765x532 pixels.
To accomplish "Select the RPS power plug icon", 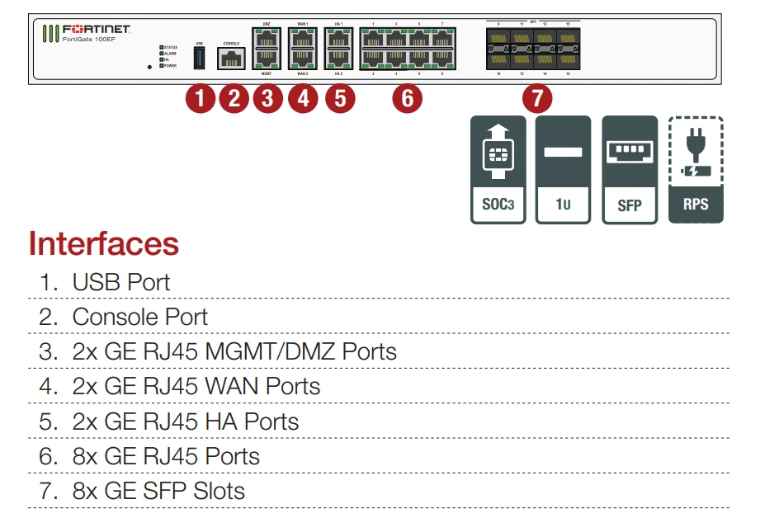I will pos(695,161).
